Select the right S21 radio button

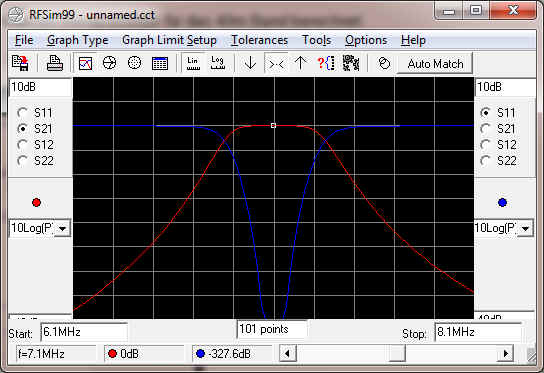click(x=485, y=129)
